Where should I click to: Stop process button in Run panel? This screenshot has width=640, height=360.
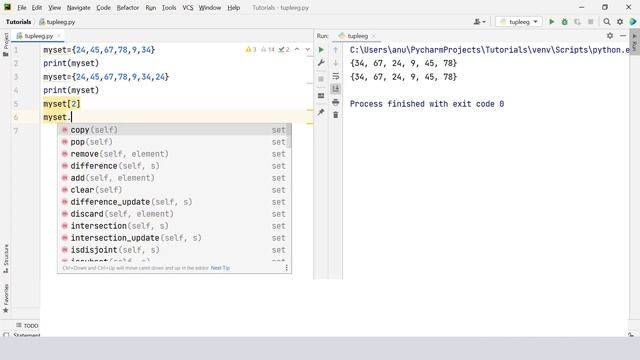[321, 79]
